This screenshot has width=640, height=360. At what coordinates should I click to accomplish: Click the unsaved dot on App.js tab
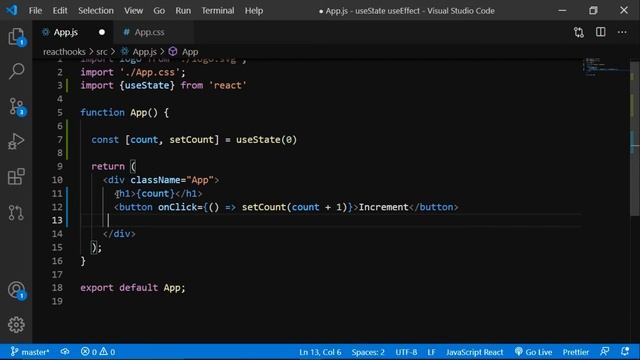[102, 32]
